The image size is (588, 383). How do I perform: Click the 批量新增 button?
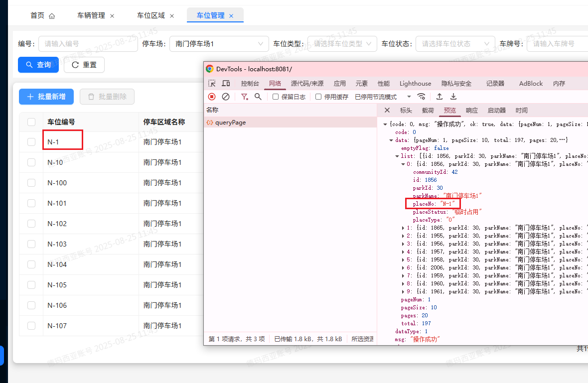tap(46, 97)
